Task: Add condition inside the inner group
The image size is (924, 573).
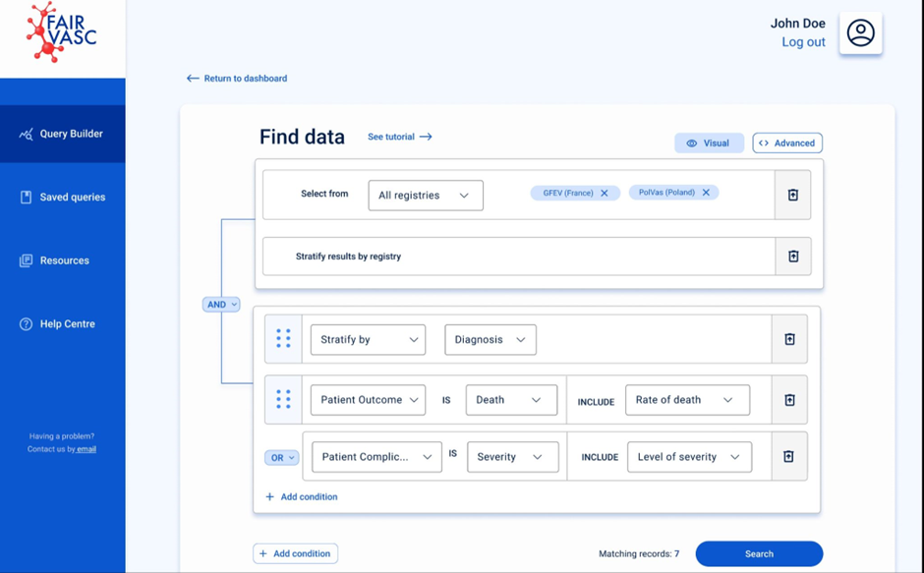Action: pyautogui.click(x=301, y=497)
